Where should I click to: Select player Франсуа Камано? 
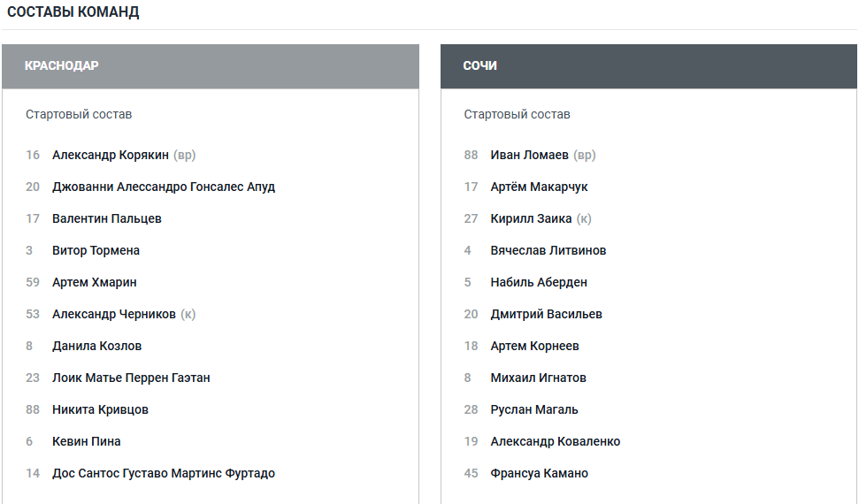coord(539,474)
